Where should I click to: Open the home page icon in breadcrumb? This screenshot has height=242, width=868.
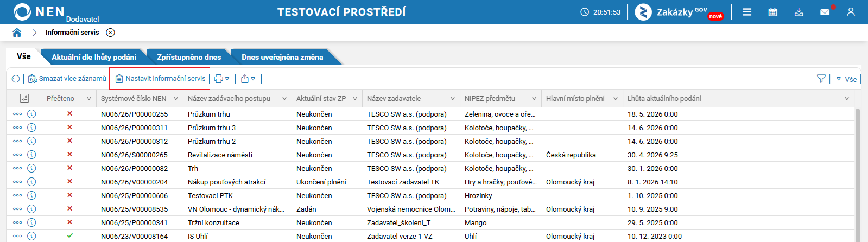[17, 33]
